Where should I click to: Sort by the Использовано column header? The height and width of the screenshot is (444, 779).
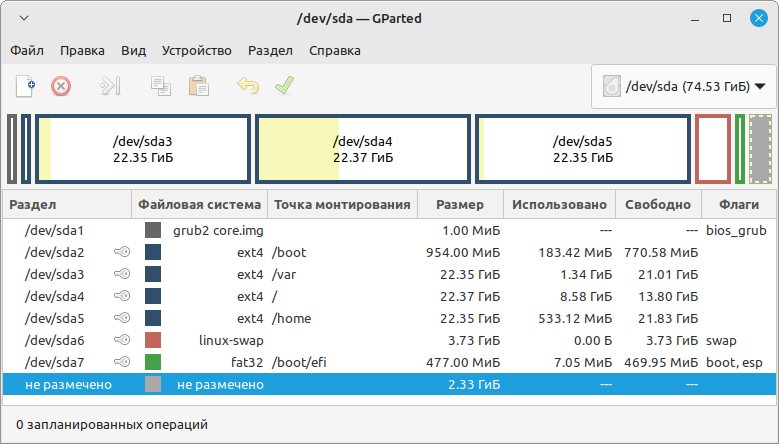tap(559, 204)
